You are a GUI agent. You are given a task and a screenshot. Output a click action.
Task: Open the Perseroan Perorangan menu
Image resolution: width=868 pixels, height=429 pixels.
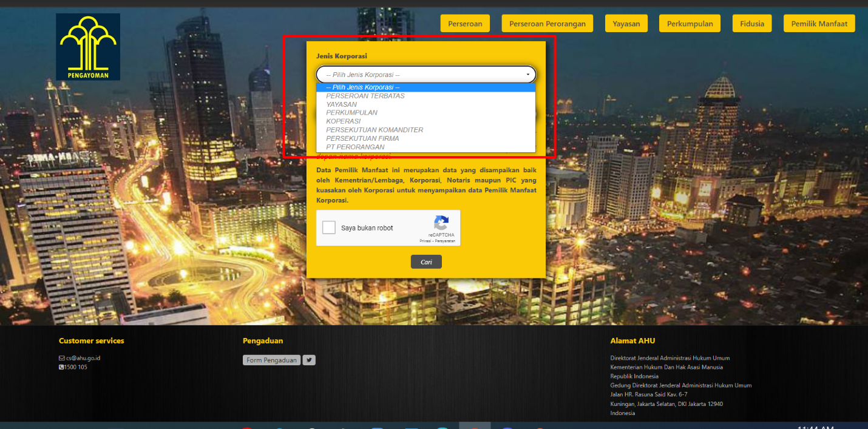548,24
